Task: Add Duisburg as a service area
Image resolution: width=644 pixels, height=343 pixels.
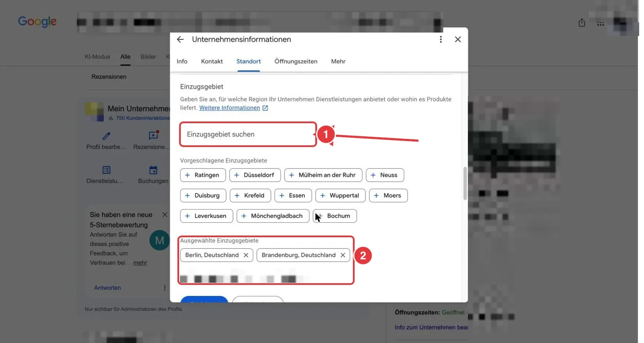Action: point(203,195)
